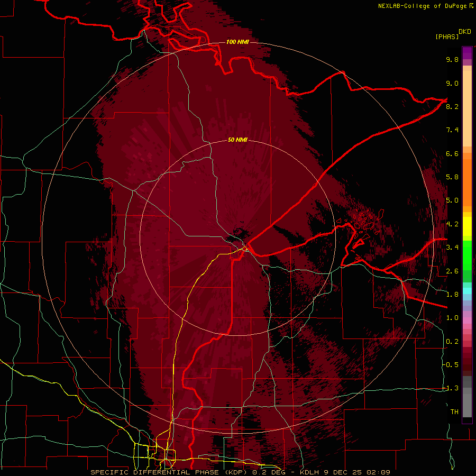The height and width of the screenshot is (476, 476).
Task: Click the 5.8 legend value
Action: pos(452,177)
